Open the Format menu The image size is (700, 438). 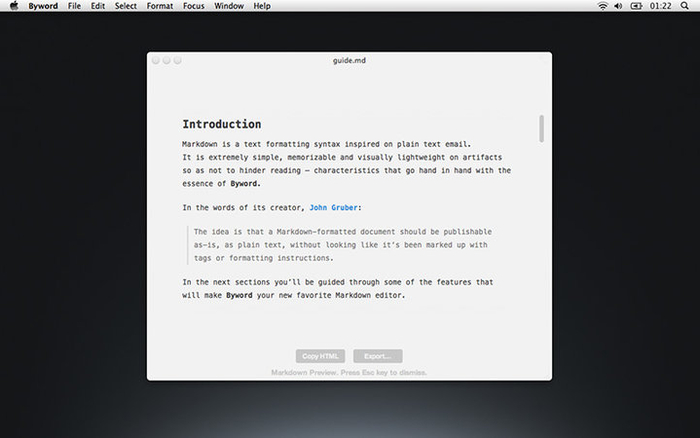160,6
